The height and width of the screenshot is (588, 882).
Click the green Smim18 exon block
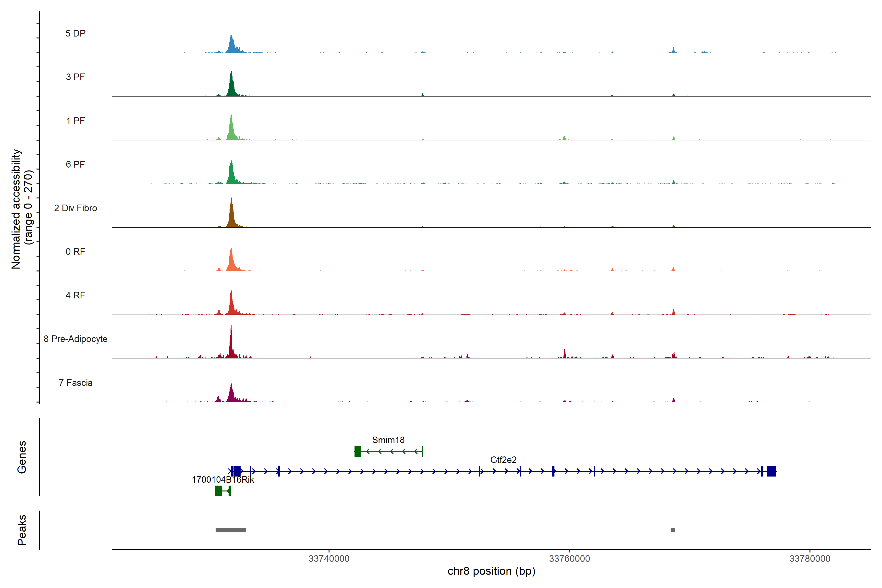tap(357, 451)
